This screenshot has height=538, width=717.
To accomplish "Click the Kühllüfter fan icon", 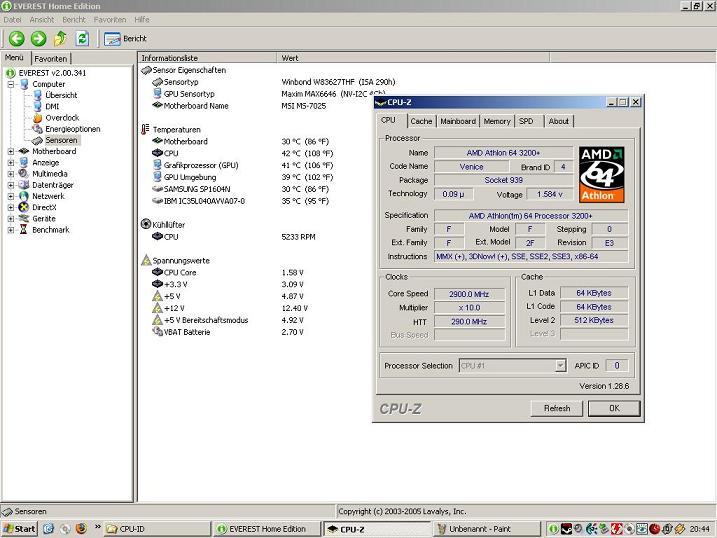I will point(146,224).
